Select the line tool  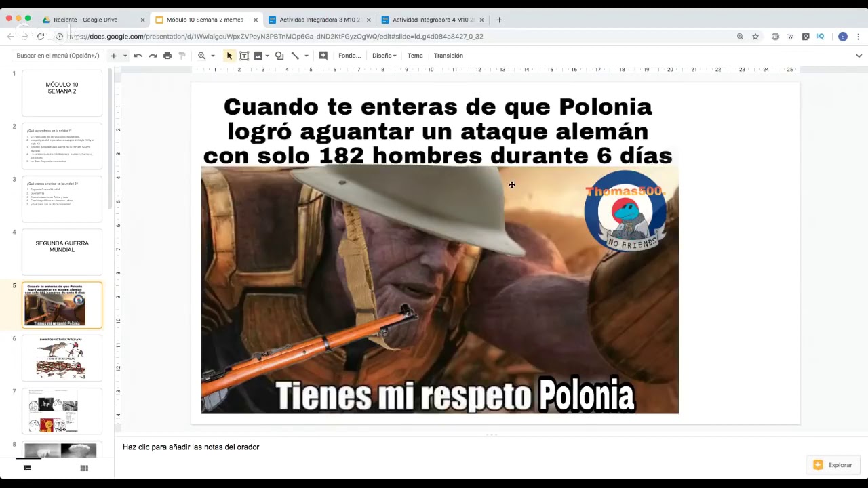tap(295, 56)
